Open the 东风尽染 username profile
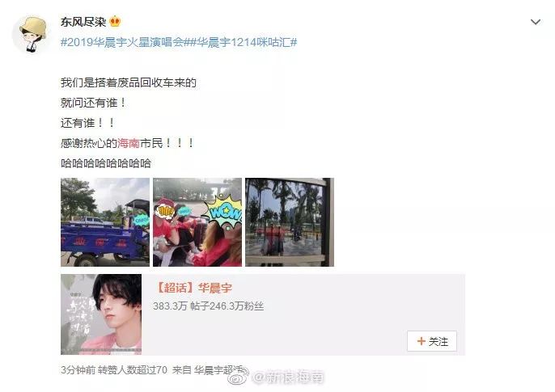The height and width of the screenshot is (392, 555). [83, 22]
